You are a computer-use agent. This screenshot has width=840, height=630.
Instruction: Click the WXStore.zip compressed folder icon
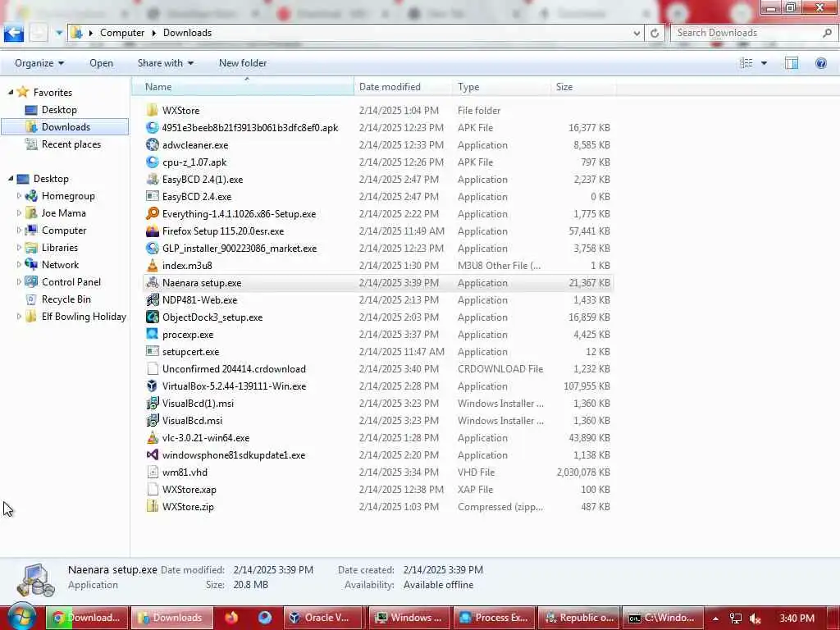click(152, 507)
